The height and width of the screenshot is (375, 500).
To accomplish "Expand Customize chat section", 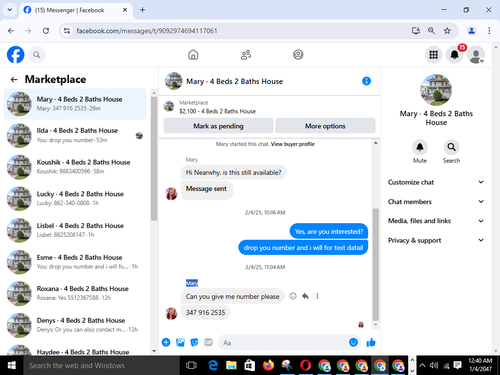I will point(436,182).
